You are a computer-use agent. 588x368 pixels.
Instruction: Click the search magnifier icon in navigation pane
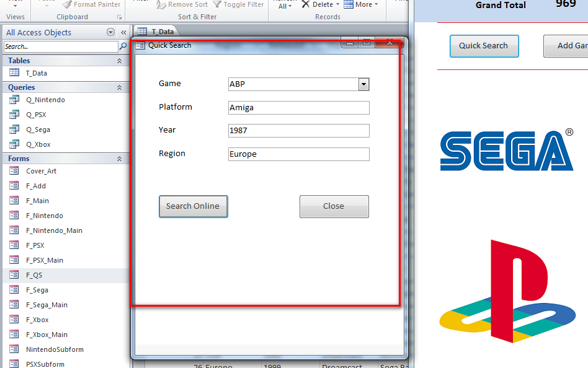123,46
